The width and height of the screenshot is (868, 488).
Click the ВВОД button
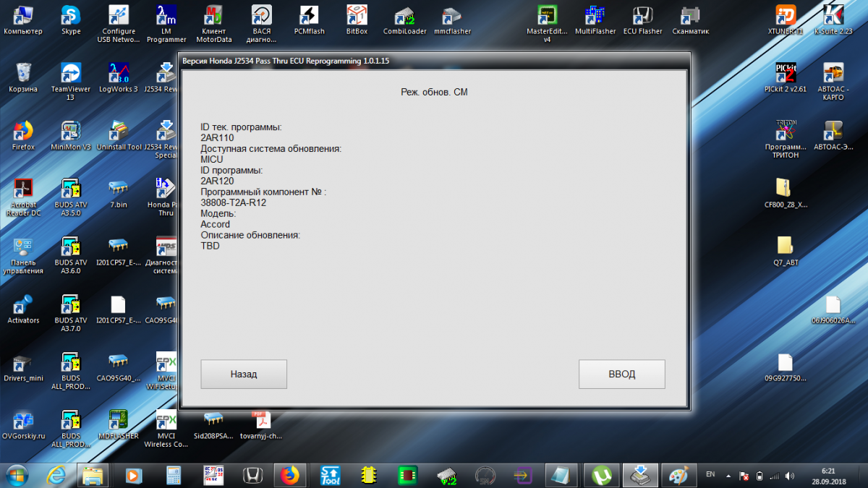click(x=621, y=374)
